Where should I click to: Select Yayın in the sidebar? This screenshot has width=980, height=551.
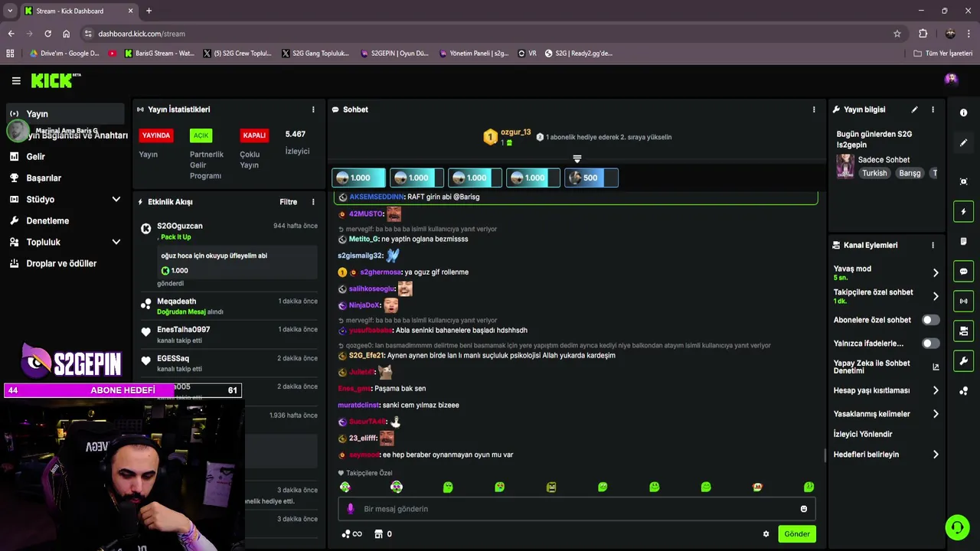pyautogui.click(x=65, y=114)
